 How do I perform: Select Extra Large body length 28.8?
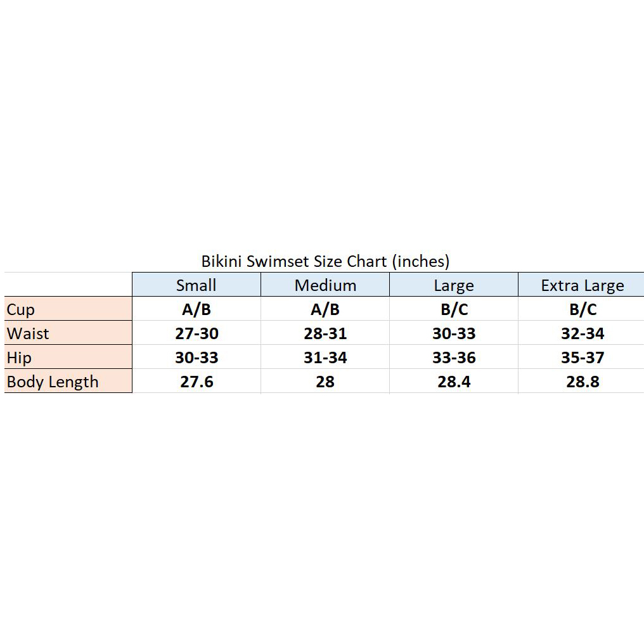(582, 381)
